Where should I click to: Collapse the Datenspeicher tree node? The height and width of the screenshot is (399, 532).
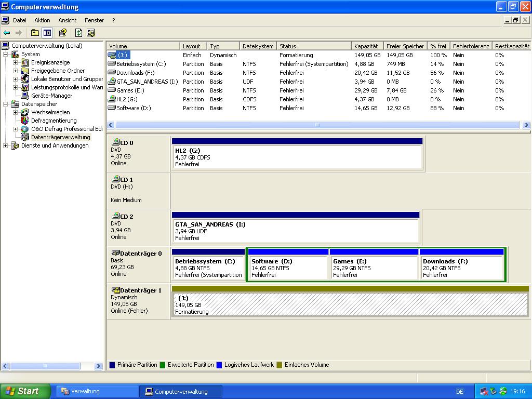6,104
